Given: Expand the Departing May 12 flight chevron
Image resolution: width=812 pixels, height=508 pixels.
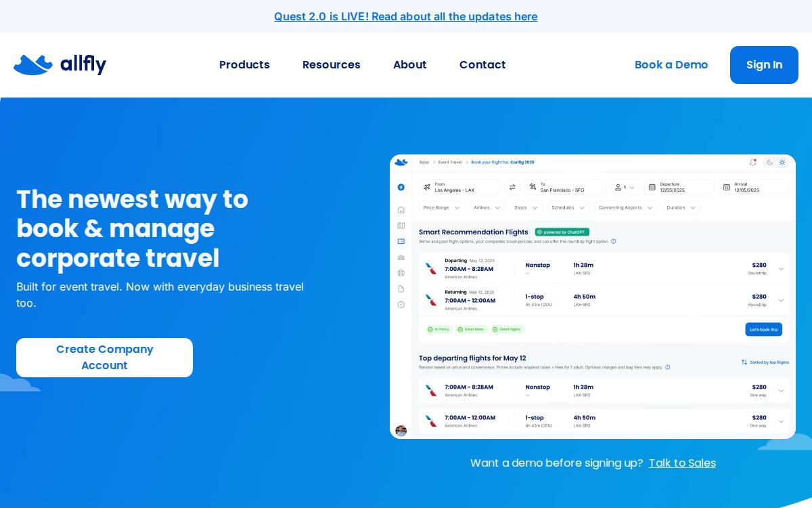Looking at the screenshot, I should coord(781,269).
